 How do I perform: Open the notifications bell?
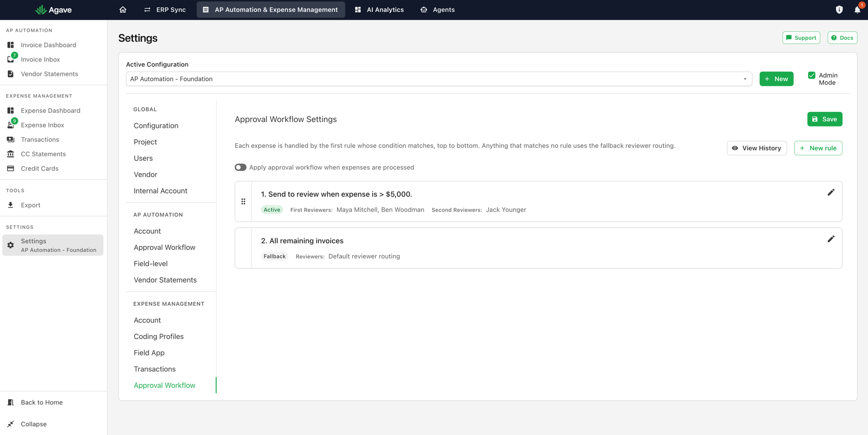coord(857,10)
